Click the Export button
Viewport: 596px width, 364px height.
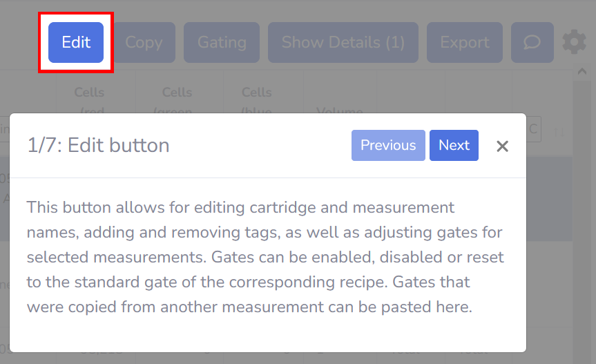point(465,42)
